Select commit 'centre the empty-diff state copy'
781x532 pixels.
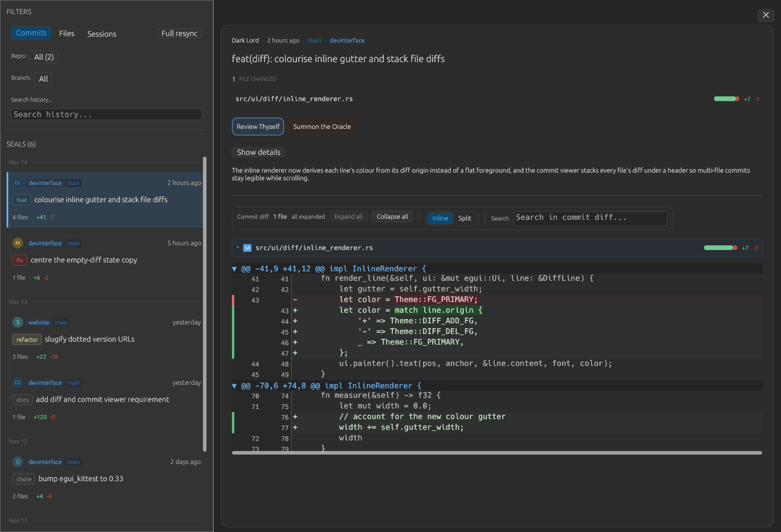coord(105,260)
